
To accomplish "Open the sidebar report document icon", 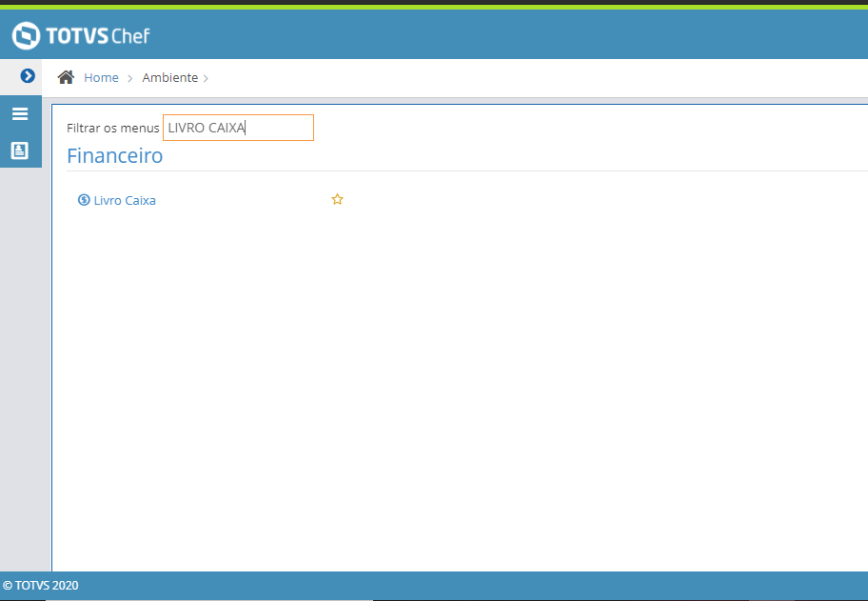I will 20,150.
